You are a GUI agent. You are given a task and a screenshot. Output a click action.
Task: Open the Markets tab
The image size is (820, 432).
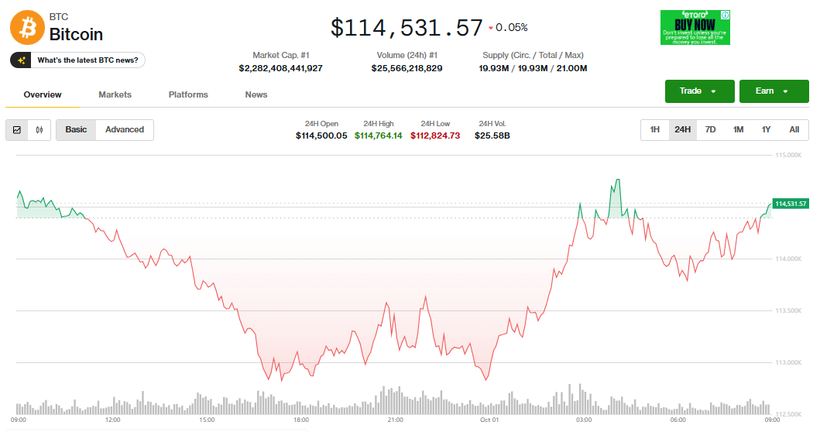click(x=115, y=95)
